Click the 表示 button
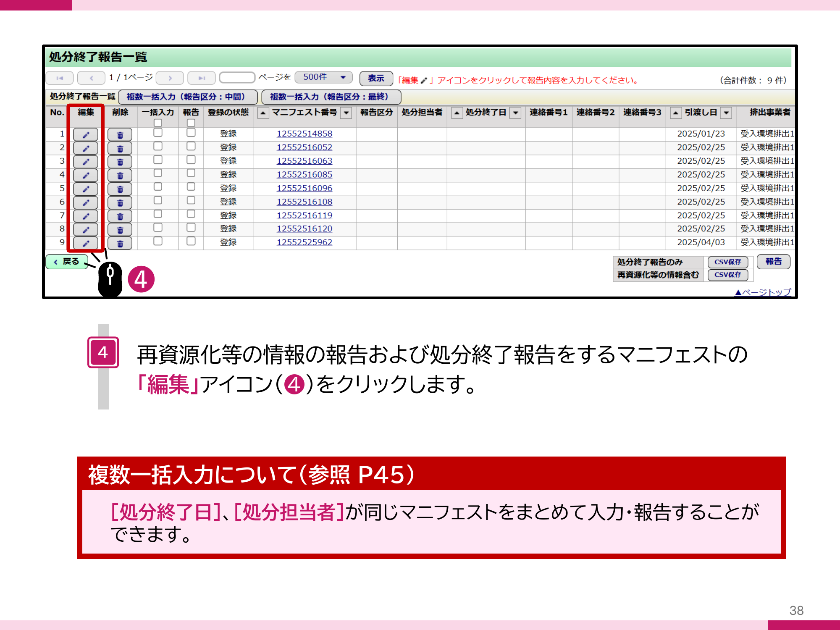 pyautogui.click(x=376, y=78)
